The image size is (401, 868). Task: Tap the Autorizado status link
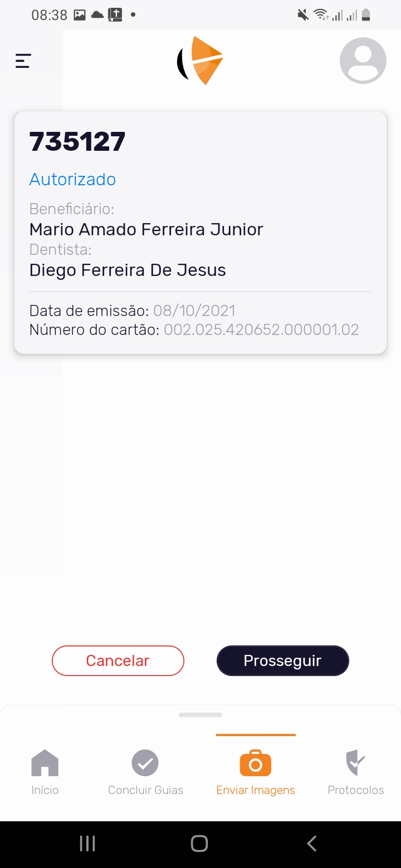tap(72, 179)
